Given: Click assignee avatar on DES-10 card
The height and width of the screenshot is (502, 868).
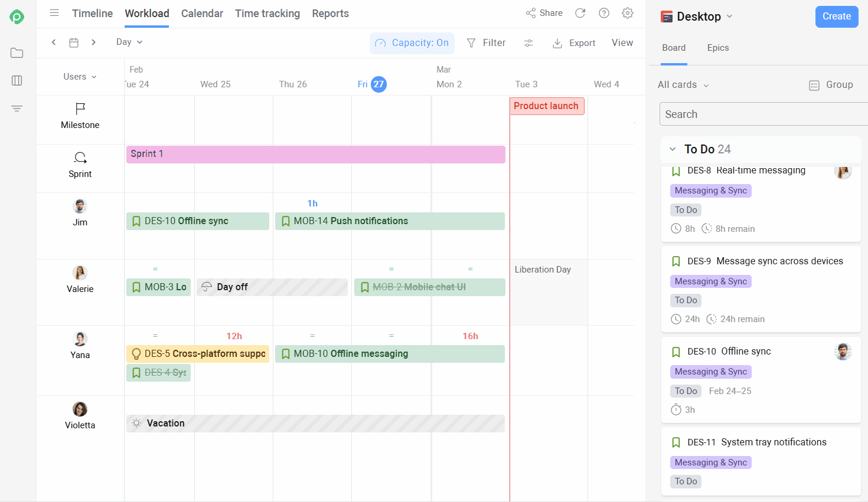Looking at the screenshot, I should tap(843, 352).
